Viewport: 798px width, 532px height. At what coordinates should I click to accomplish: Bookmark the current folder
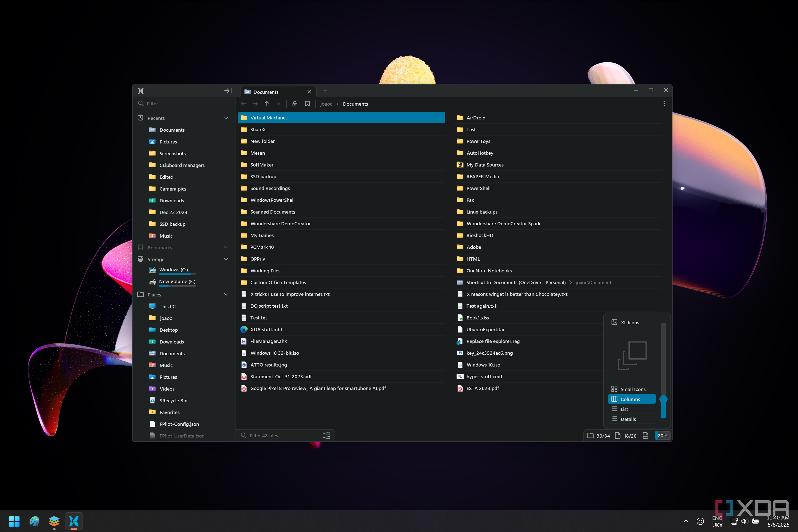(307, 104)
